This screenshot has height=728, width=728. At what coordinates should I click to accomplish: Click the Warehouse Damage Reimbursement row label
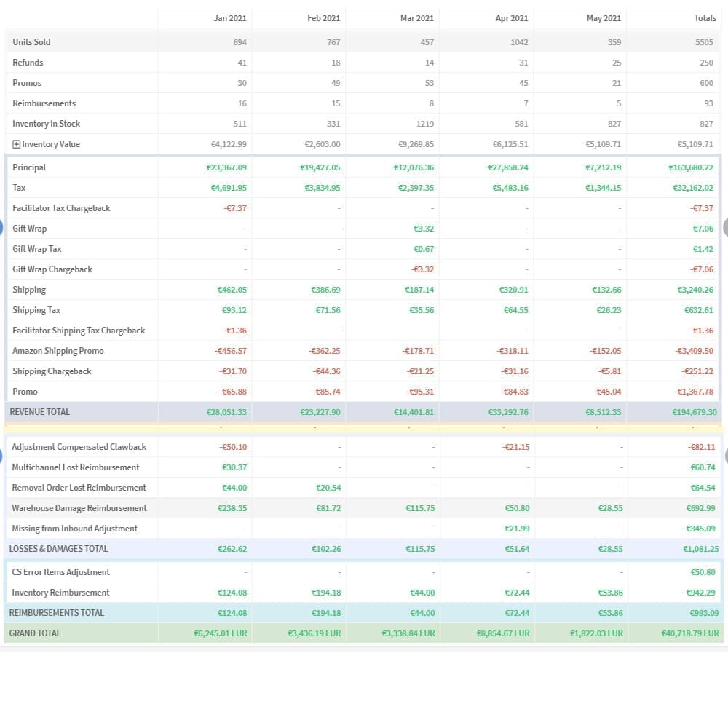click(79, 508)
